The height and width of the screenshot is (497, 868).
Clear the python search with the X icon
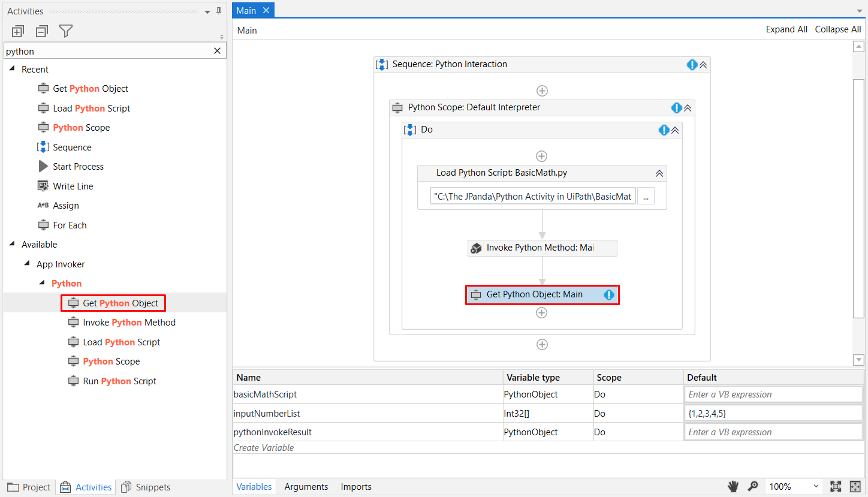(x=217, y=51)
